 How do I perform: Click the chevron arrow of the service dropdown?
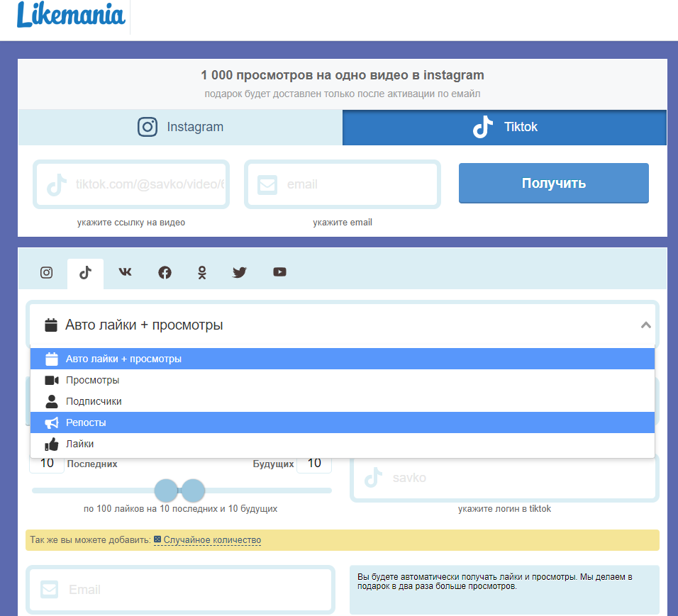[646, 325]
